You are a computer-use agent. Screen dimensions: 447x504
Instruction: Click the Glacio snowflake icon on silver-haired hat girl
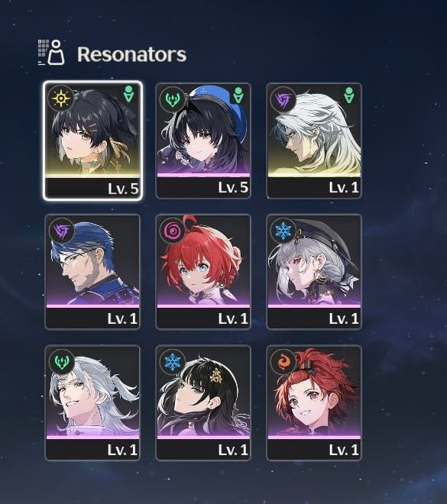click(x=283, y=231)
